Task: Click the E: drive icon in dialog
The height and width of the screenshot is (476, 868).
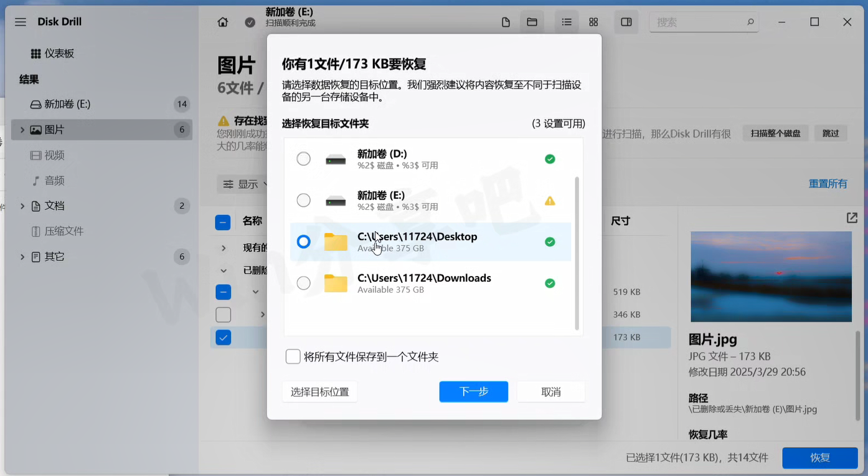Action: 336,201
